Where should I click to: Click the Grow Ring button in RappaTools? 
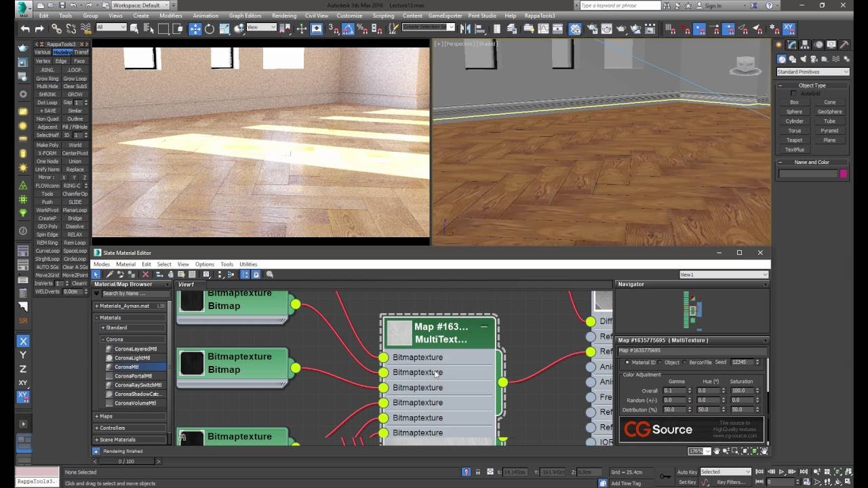coord(47,79)
